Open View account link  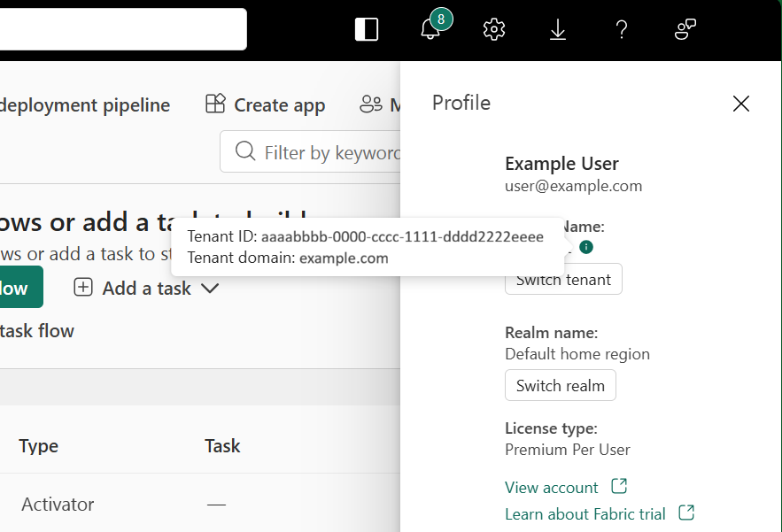(x=551, y=487)
